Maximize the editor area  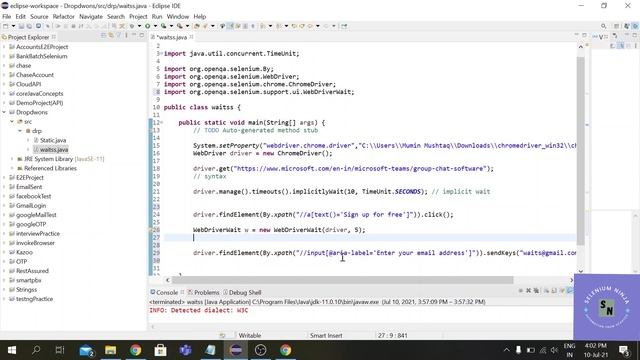584,36
